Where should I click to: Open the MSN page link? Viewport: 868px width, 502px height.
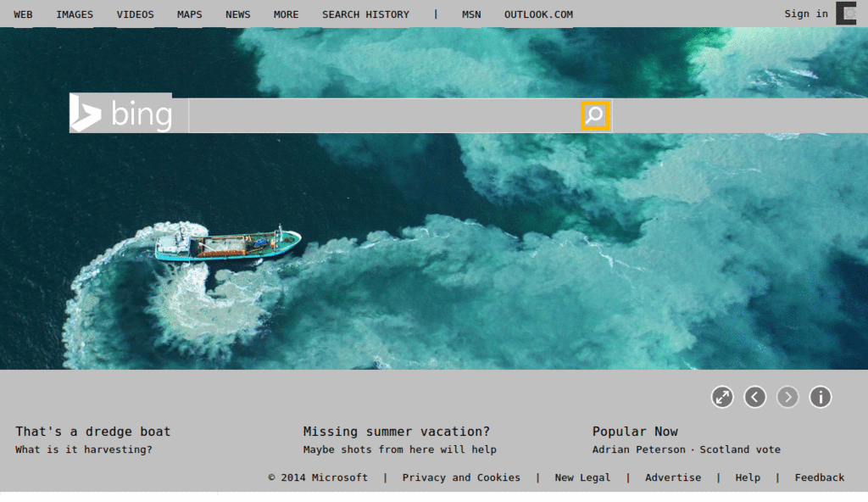coord(471,14)
